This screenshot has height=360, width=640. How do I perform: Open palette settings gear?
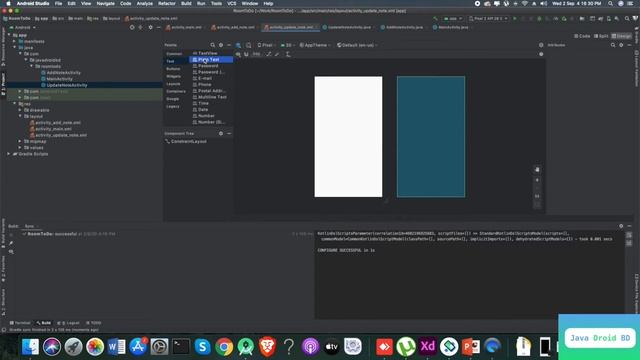221,45
